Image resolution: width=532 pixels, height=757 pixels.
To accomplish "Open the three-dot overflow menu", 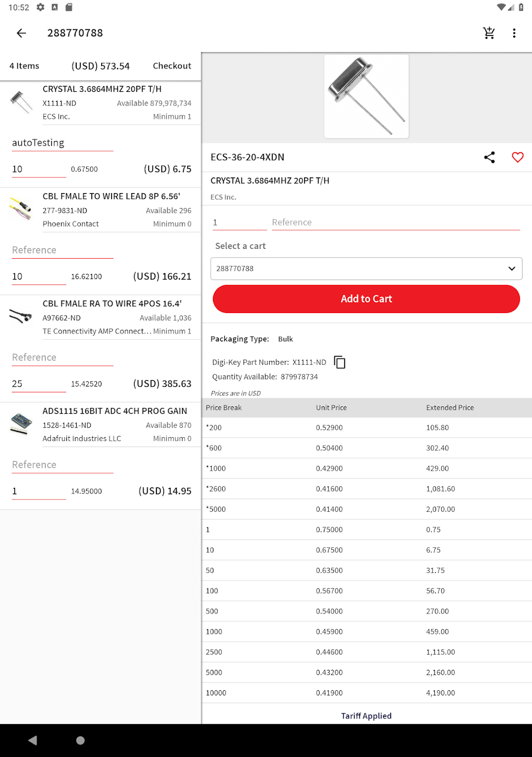I will (x=514, y=33).
